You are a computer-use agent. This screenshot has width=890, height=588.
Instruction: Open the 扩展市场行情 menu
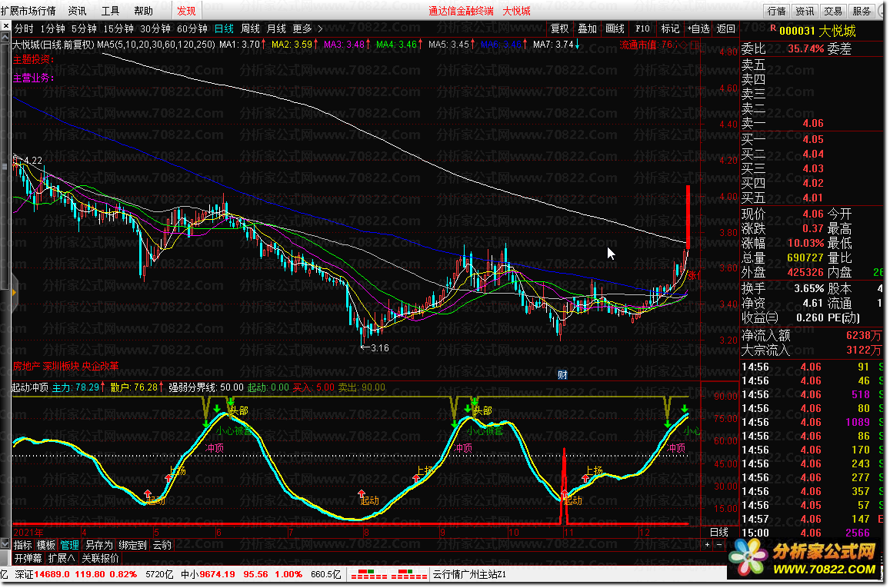tap(28, 11)
